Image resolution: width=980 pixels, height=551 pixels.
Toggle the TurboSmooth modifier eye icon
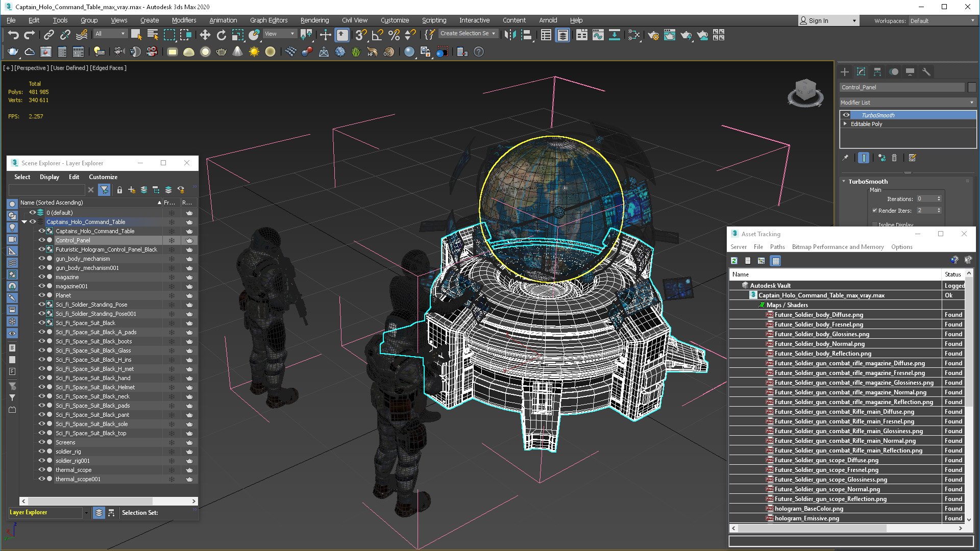[846, 115]
